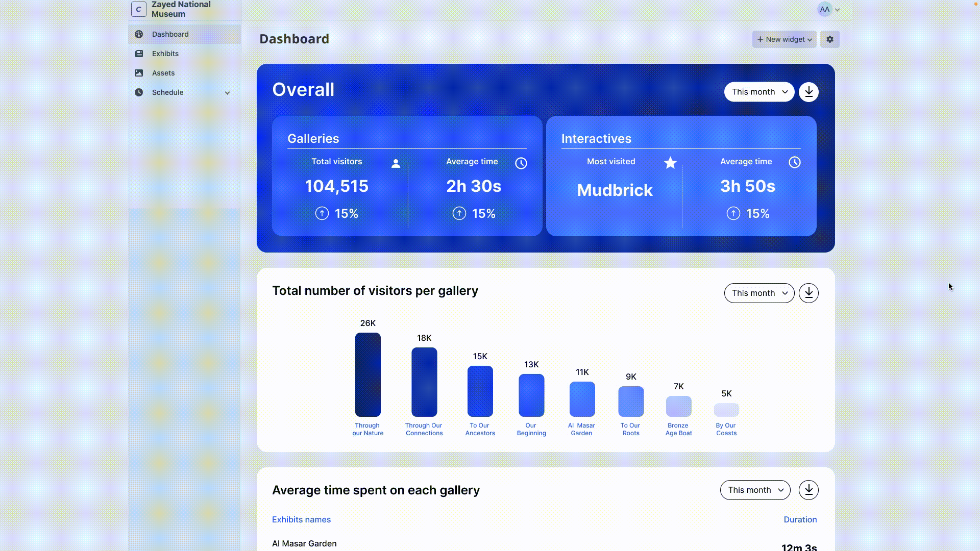Click the clock icon next to Galleries Average time
Screen dimensions: 980x551
pyautogui.click(x=521, y=163)
